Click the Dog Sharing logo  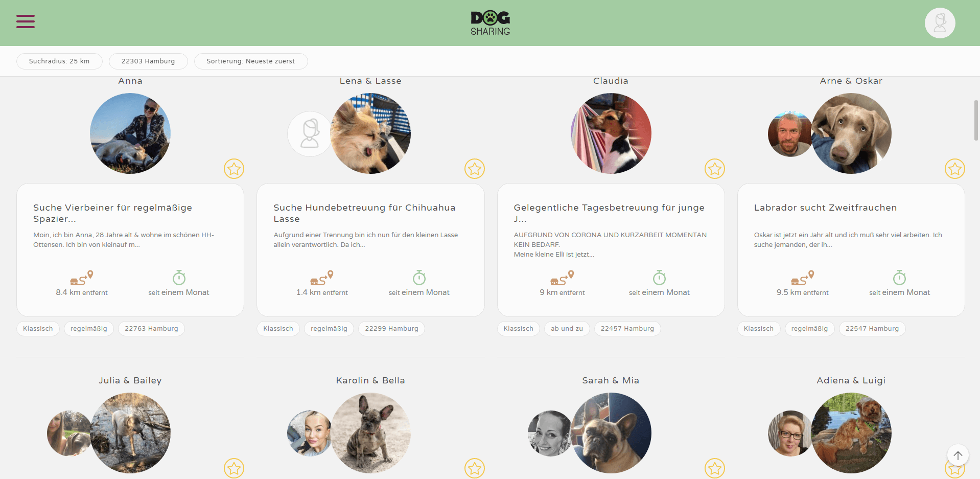pyautogui.click(x=490, y=23)
